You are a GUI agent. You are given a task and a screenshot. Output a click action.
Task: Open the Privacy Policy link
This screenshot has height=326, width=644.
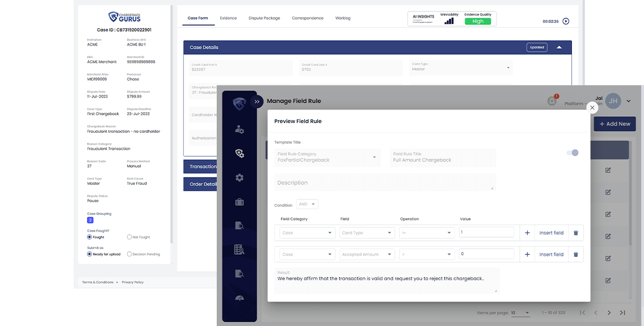[133, 282]
